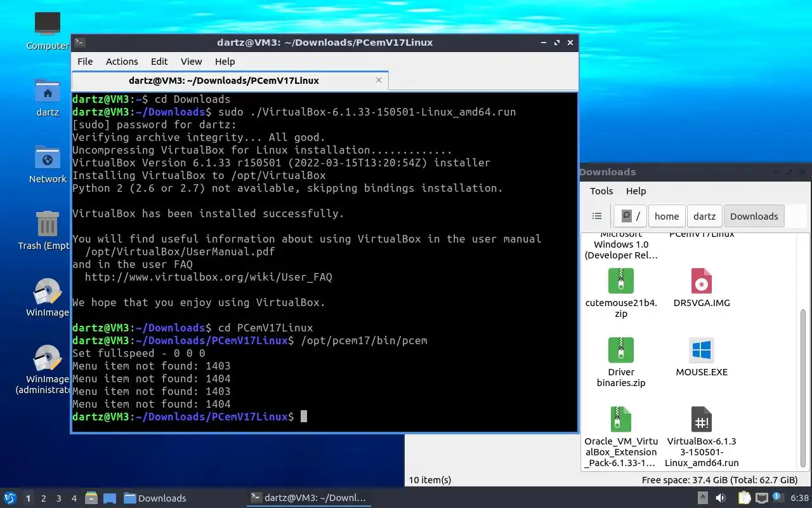Image resolution: width=812 pixels, height=508 pixels.
Task: Open file manager launcher in taskbar
Action: (91, 498)
